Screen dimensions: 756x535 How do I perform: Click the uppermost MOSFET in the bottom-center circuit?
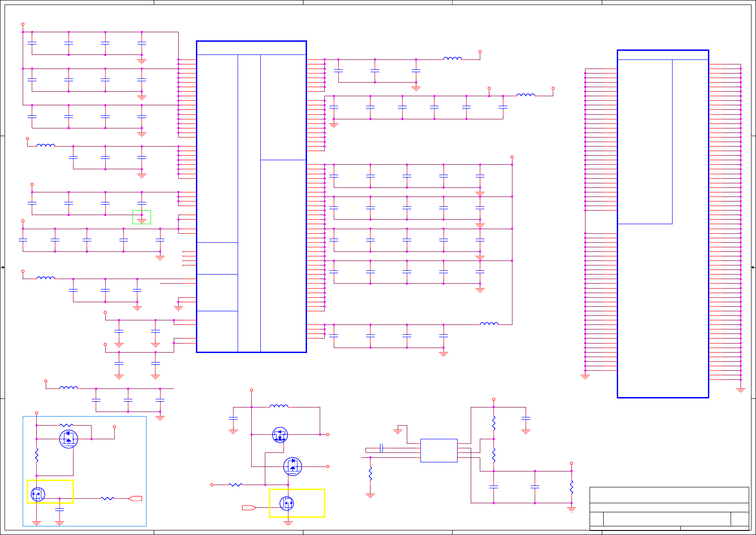280,435
